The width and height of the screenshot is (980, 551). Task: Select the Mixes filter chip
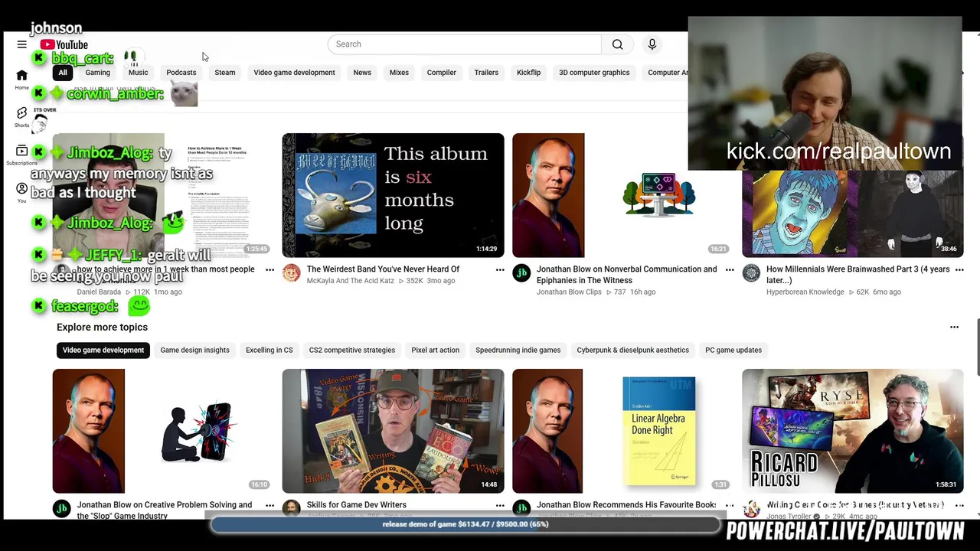point(399,73)
